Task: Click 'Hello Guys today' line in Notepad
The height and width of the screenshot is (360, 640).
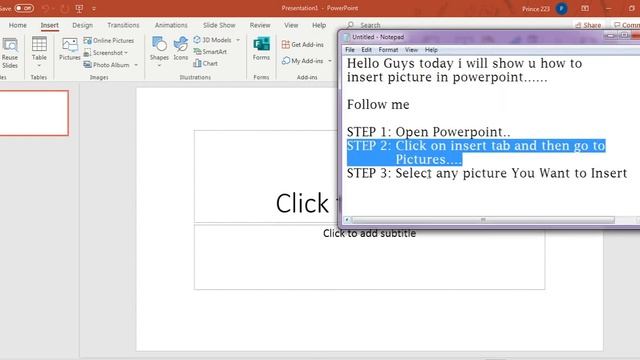Action: tap(464, 64)
